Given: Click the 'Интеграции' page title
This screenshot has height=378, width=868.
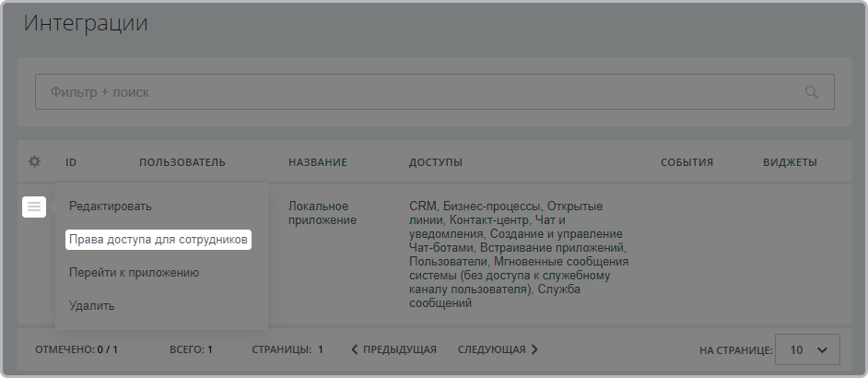Looking at the screenshot, I should pos(86,24).
